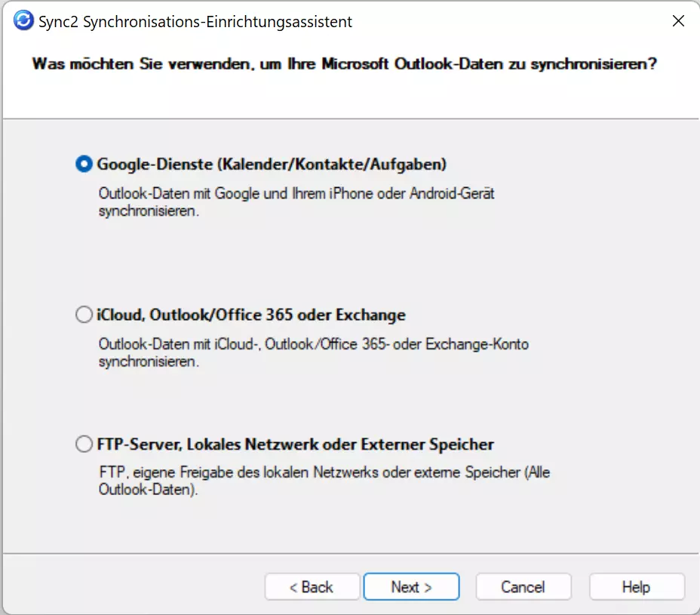Select iCloud, Outlook/Office 365 oder Exchange option
The width and height of the screenshot is (700, 615).
[x=84, y=315]
